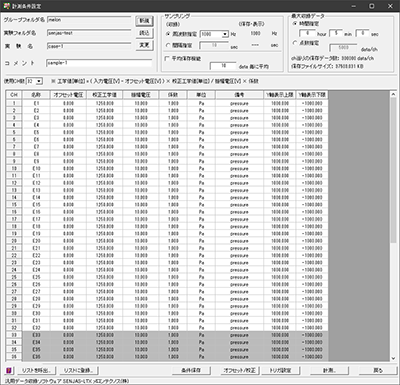
Task: Click the small purple icon at bottom-left
Action: click(x=9, y=370)
